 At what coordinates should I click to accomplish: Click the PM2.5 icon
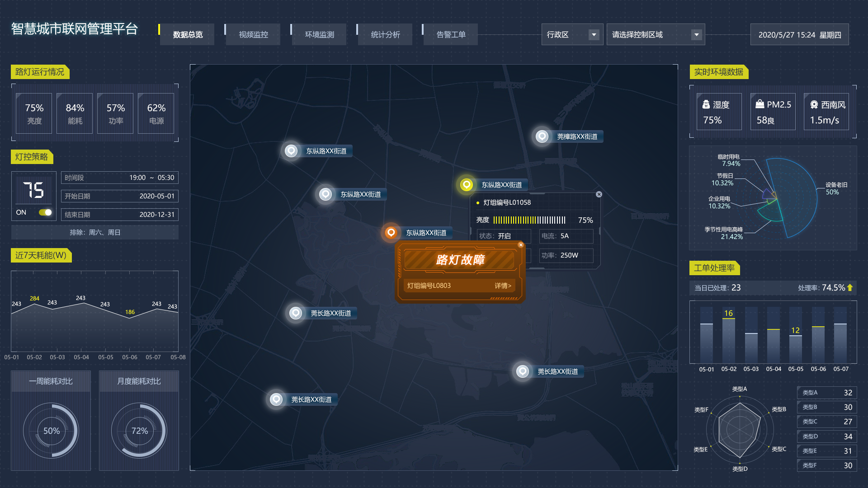pos(759,104)
